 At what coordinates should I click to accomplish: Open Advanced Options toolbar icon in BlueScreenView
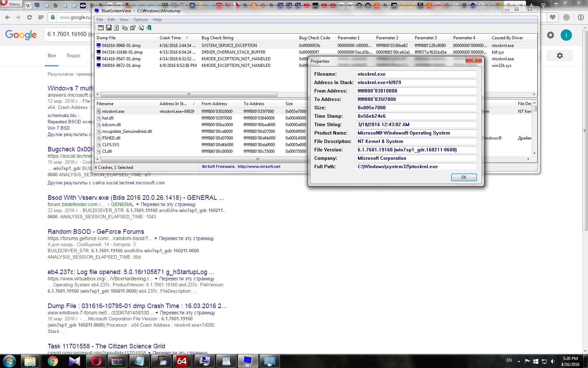[x=101, y=28]
